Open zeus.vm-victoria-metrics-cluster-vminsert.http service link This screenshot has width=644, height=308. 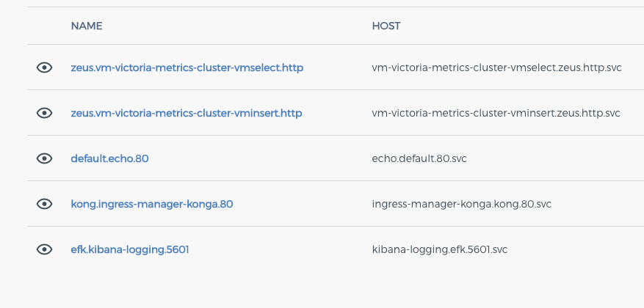(x=186, y=113)
